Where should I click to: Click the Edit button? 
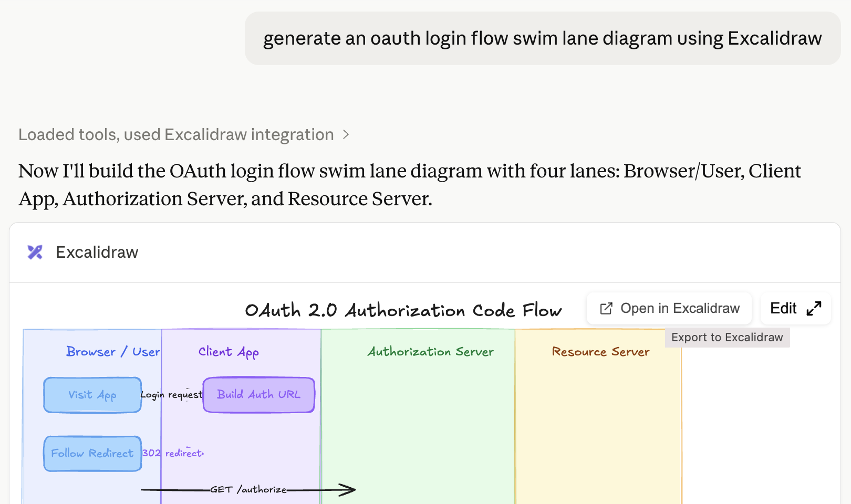pyautogui.click(x=783, y=308)
